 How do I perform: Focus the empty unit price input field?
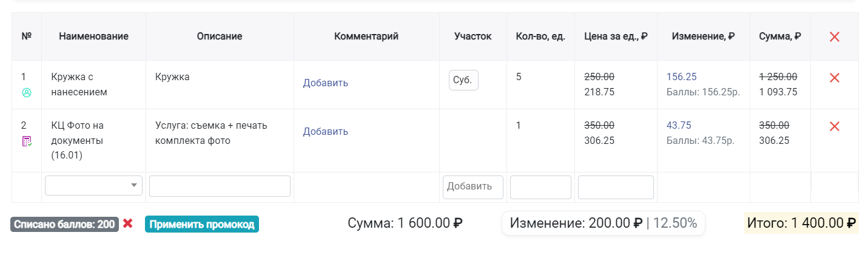tap(616, 188)
